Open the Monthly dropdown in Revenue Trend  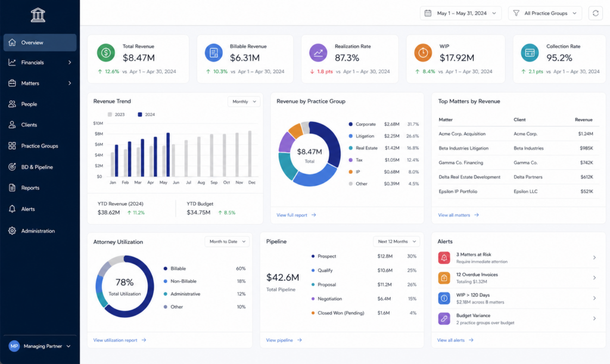(244, 101)
